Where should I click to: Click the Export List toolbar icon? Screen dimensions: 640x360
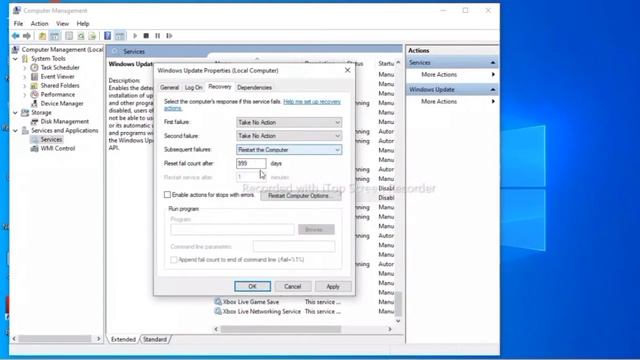[x=92, y=36]
